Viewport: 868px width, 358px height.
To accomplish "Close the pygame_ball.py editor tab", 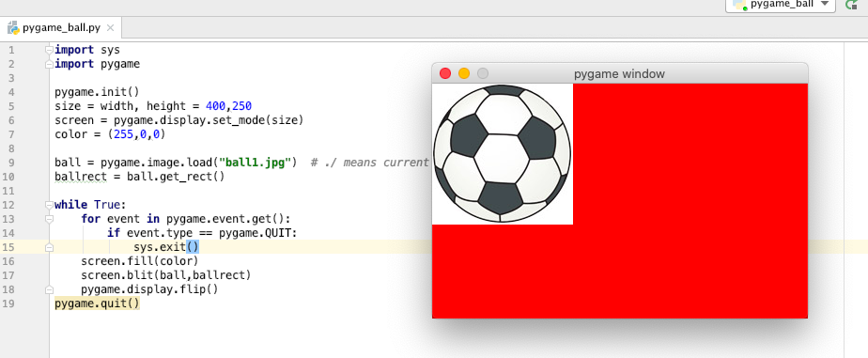I will pos(110,27).
